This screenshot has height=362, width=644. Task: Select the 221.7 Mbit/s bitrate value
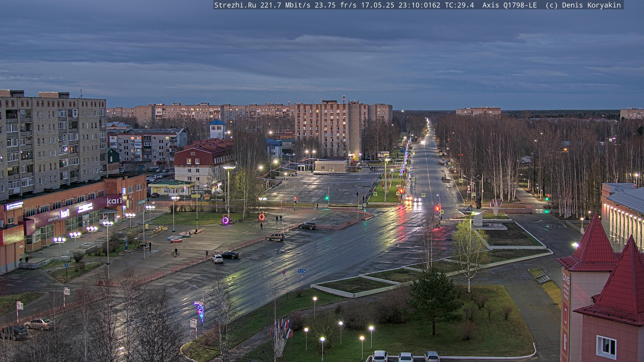[x=285, y=5]
